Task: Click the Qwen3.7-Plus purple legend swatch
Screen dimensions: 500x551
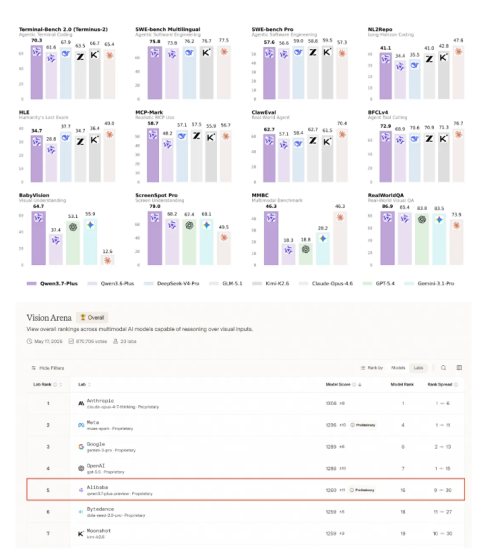Action: click(32, 284)
